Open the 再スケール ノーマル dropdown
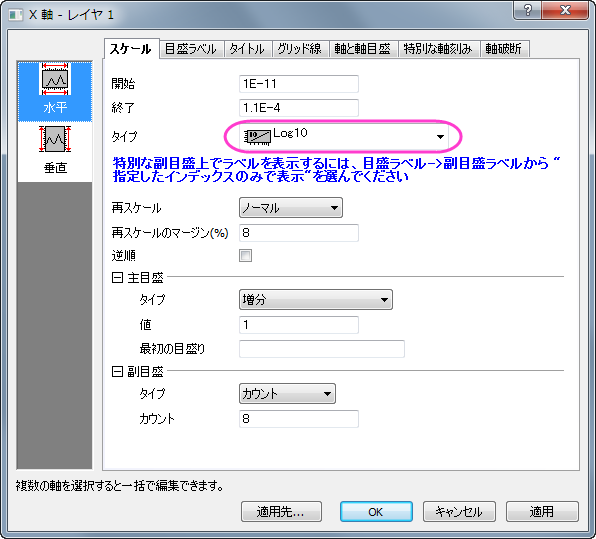 pyautogui.click(x=291, y=208)
